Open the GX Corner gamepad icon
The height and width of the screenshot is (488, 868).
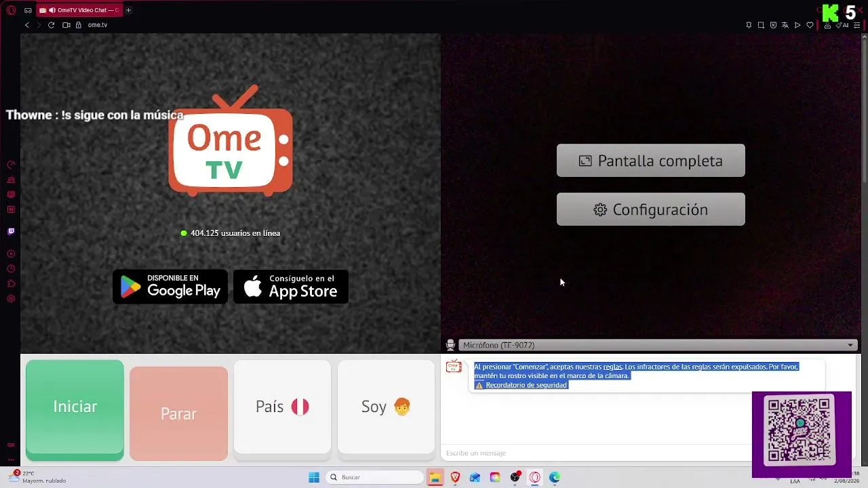tap(28, 10)
